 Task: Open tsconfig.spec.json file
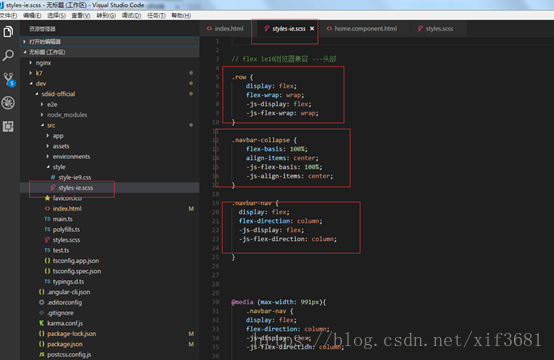[x=110, y=271]
